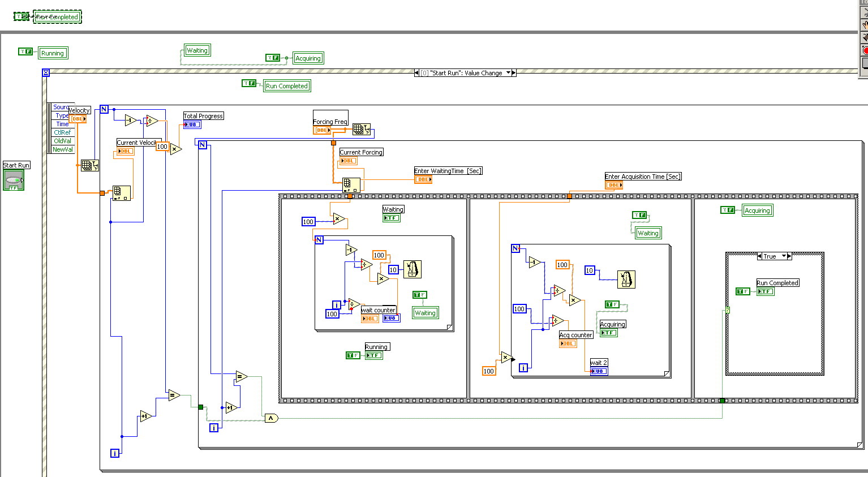Click the case selector question mark terminal
This screenshot has width=868, height=477.
(x=728, y=310)
